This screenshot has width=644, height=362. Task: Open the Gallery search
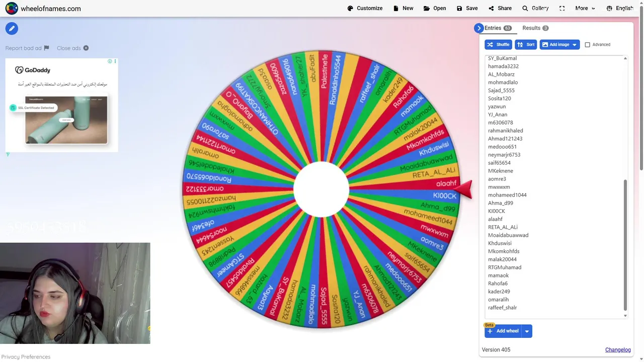click(535, 8)
